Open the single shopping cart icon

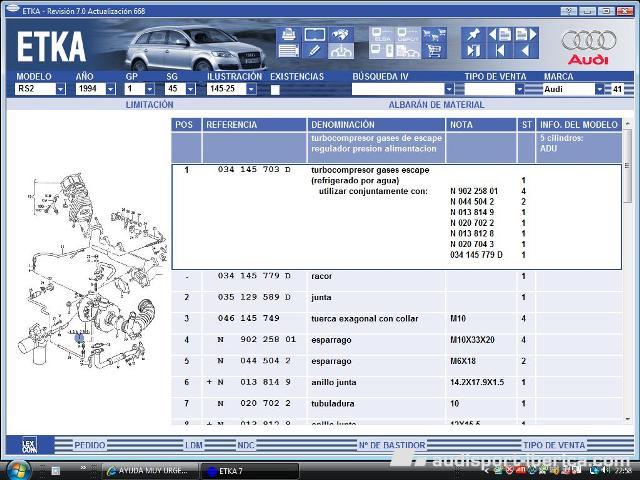pyautogui.click(x=434, y=51)
